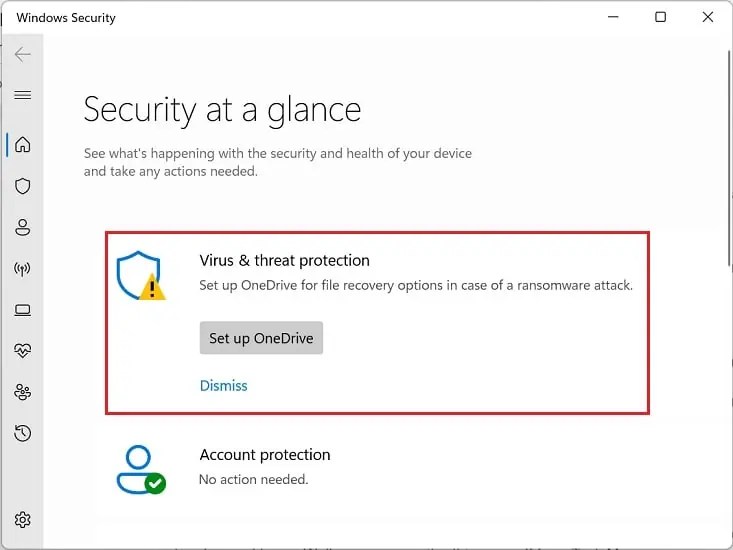Open Family options icon in sidebar
Screen dimensions: 733x550
[x=22, y=392]
